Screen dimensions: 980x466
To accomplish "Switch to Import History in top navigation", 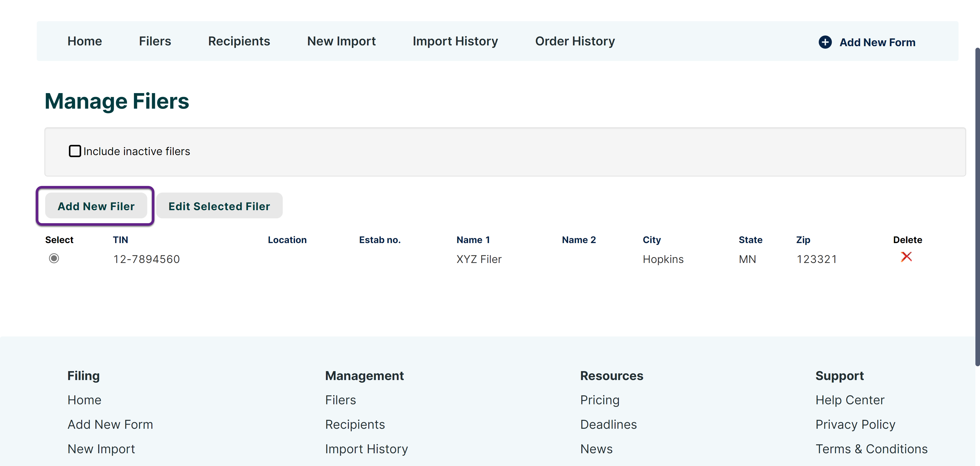I will coord(455,41).
